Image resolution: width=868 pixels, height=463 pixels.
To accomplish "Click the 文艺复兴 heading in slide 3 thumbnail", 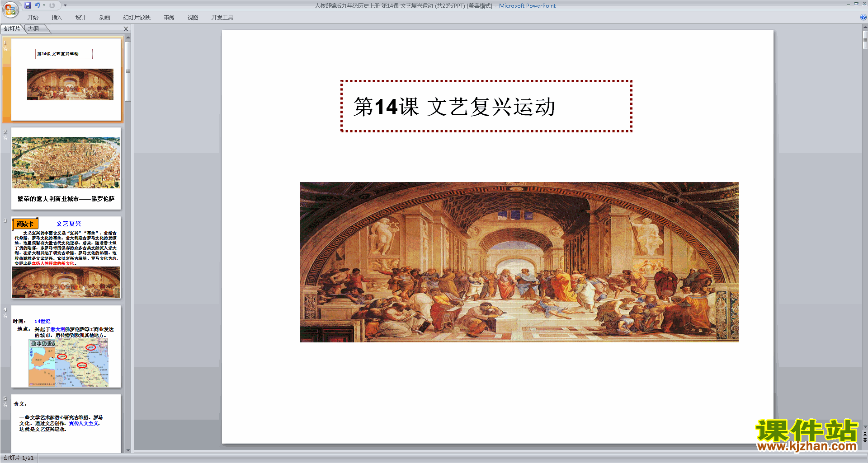I will coord(69,224).
